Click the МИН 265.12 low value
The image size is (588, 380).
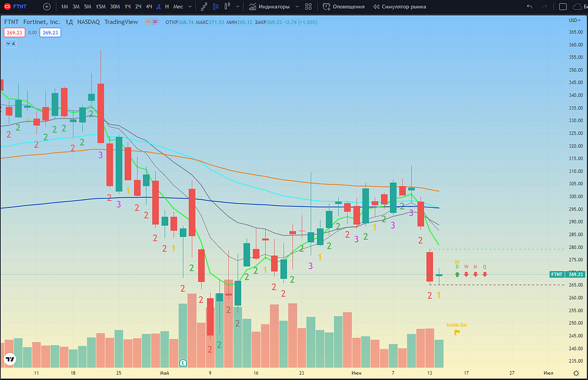click(x=245, y=22)
